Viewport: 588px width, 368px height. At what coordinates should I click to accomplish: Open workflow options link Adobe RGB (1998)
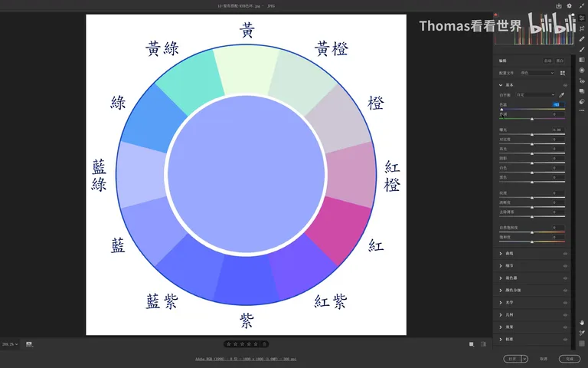[246, 360]
